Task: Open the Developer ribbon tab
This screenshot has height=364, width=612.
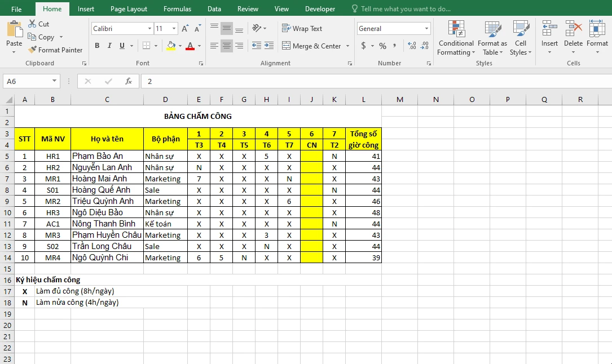Action: (x=320, y=9)
